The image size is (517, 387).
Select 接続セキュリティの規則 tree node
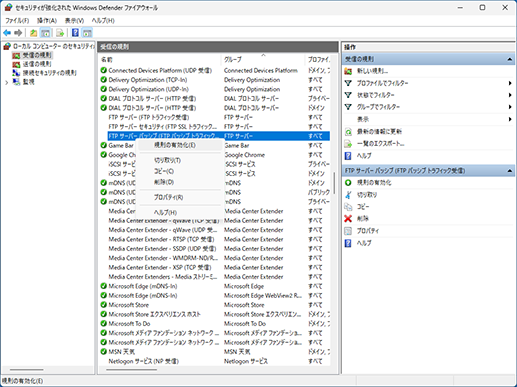coord(49,73)
